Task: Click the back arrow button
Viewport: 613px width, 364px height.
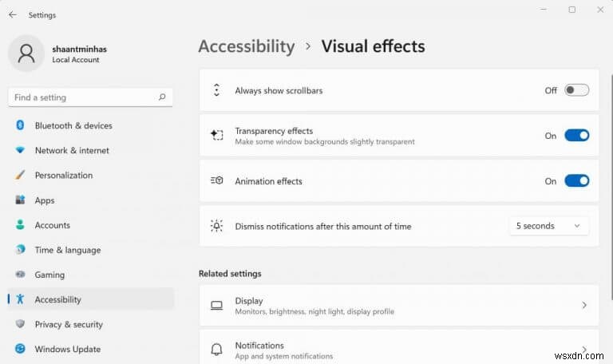Action: (x=12, y=14)
